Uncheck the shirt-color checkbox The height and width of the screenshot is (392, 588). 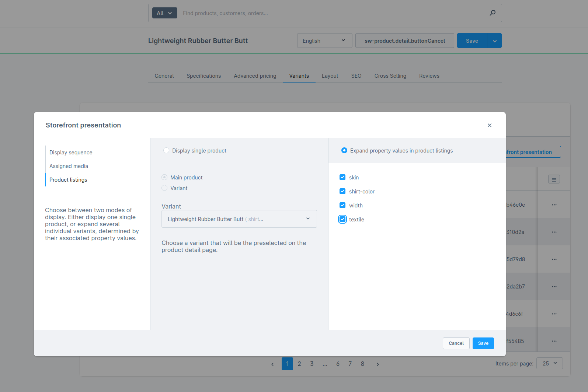pos(342,192)
